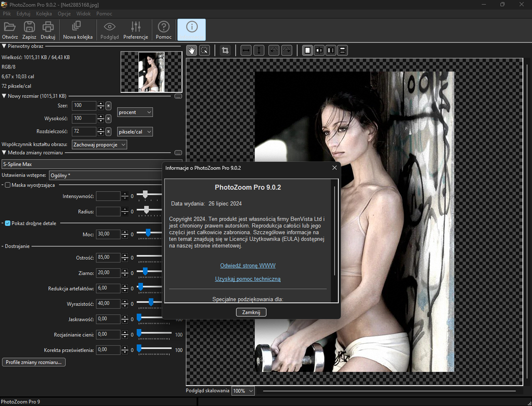Switch to side-by-side vertical split view
The image size is (532, 406).
331,51
